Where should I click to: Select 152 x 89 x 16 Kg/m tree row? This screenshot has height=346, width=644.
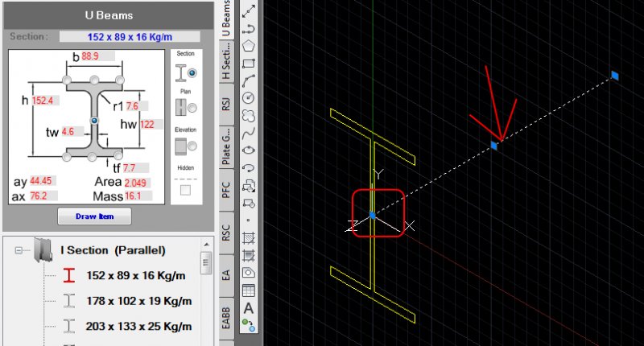coord(135,275)
